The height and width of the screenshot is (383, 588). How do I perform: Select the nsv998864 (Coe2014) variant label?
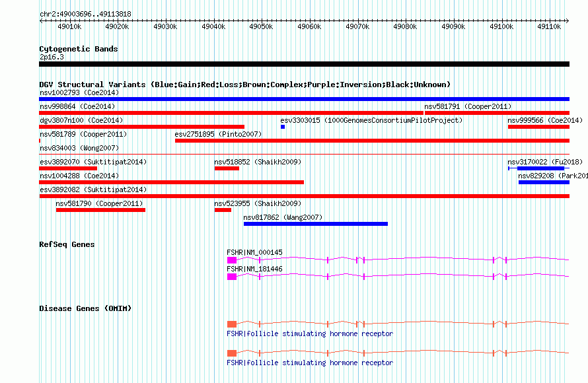click(77, 106)
